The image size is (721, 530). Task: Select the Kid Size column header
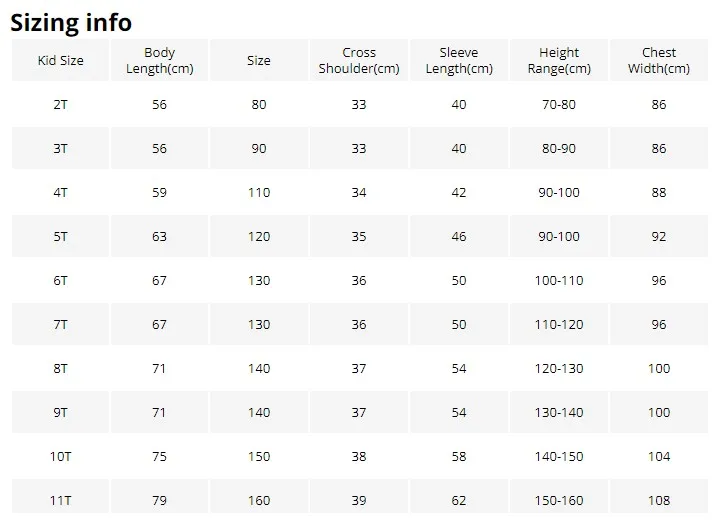click(x=61, y=60)
